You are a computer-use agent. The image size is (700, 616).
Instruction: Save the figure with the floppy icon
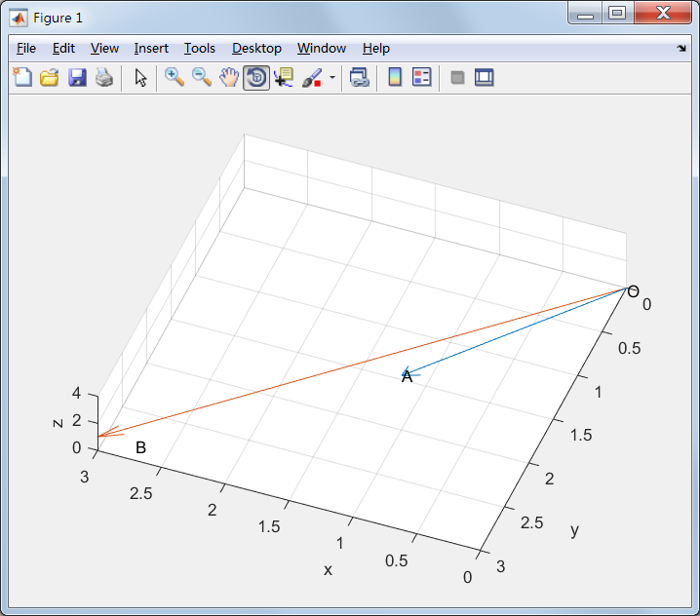pyautogui.click(x=77, y=78)
